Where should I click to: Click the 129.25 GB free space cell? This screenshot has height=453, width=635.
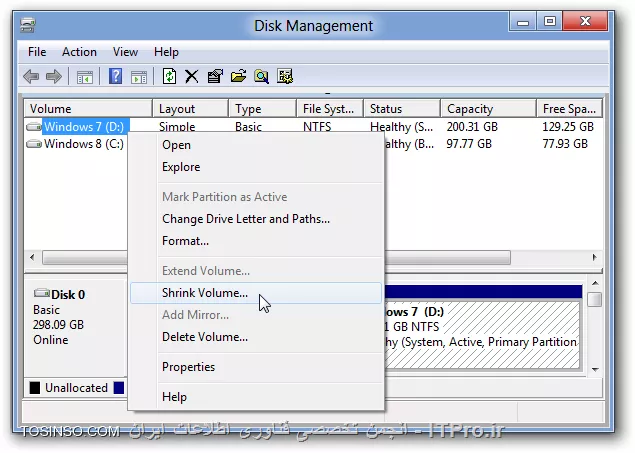tap(568, 127)
